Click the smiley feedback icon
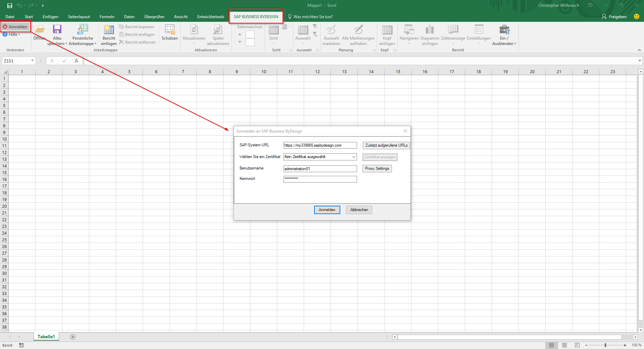644x349 pixels. pyautogui.click(x=636, y=16)
